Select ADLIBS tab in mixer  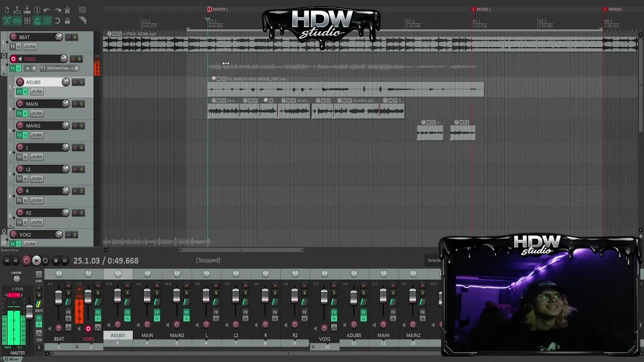(x=118, y=335)
